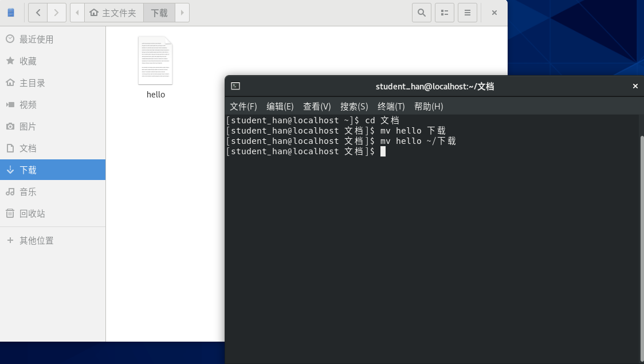Select the hello file thumbnail
This screenshot has height=364, width=644.
(155, 60)
